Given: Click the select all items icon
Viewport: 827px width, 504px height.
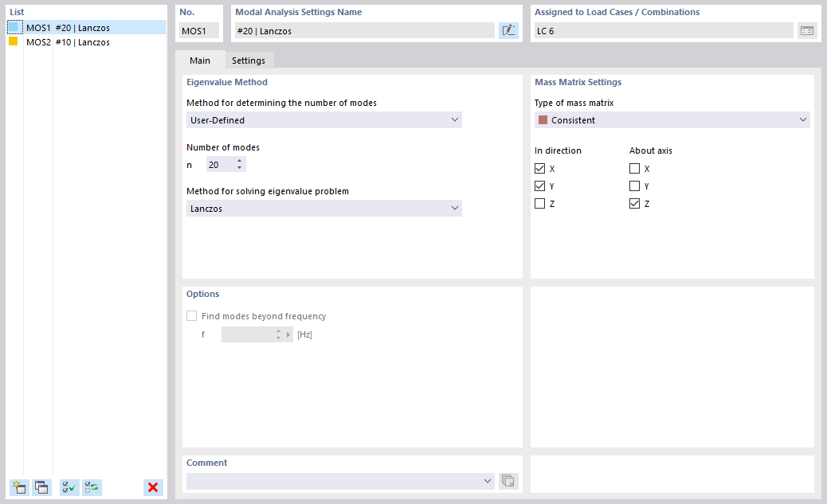Looking at the screenshot, I should point(69,487).
